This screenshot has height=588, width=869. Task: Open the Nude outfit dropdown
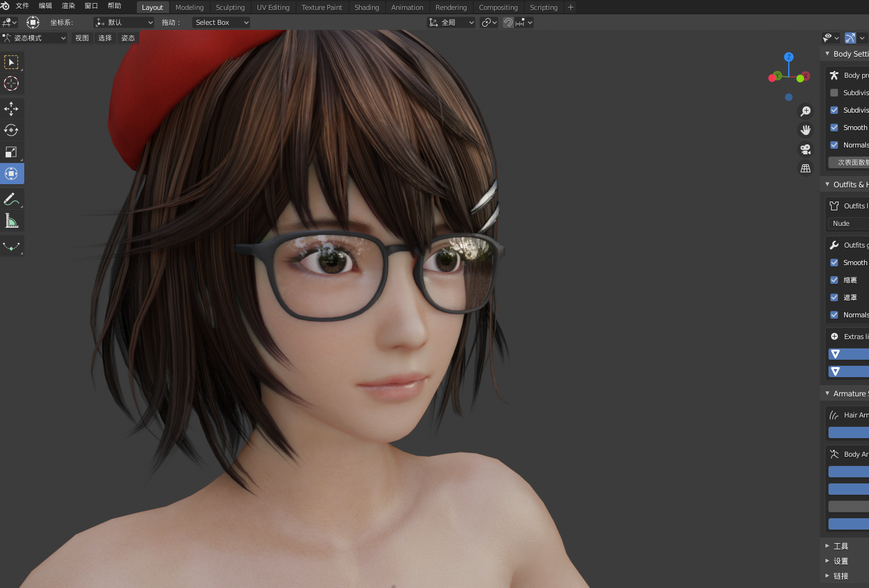click(x=848, y=223)
